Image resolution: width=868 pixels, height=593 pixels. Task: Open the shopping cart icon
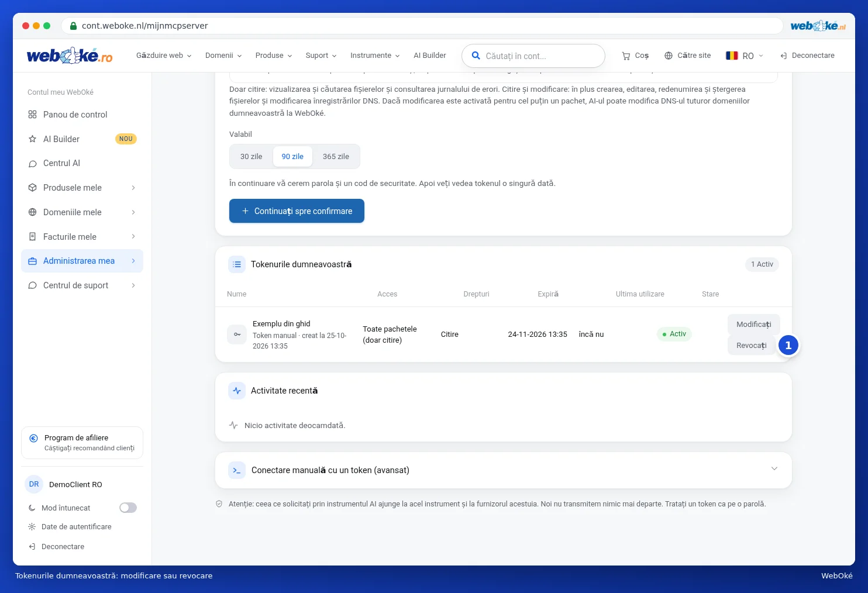[x=626, y=56]
